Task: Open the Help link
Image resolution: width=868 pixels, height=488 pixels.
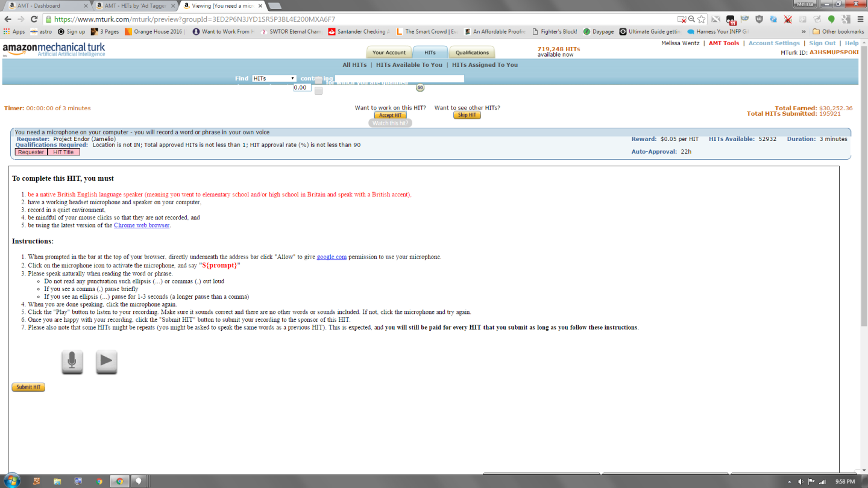Action: tap(852, 43)
